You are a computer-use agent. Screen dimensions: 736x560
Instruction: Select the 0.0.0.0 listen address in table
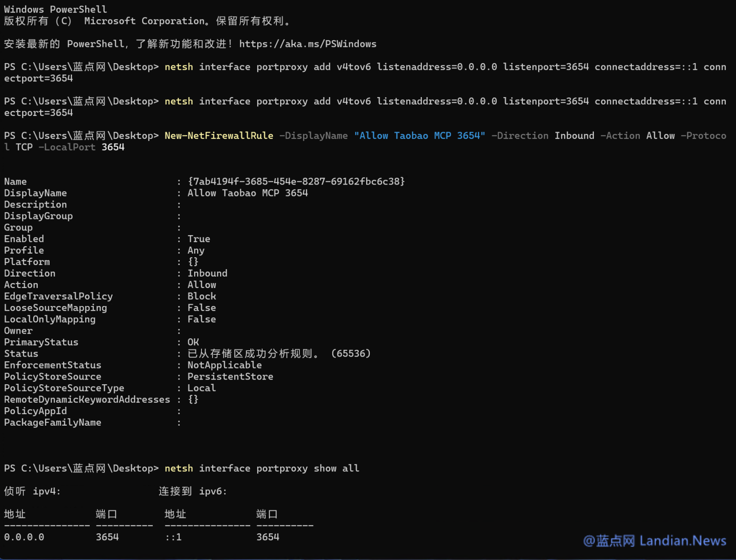click(24, 537)
